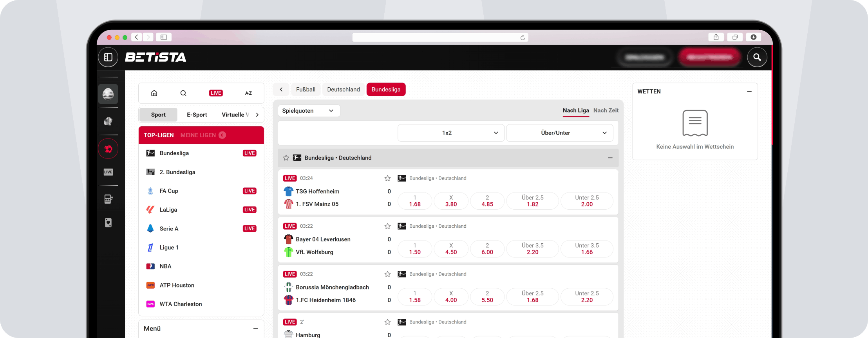This screenshot has width=868, height=338.
Task: Toggle the Betista sidebar panel icon
Action: click(x=108, y=57)
